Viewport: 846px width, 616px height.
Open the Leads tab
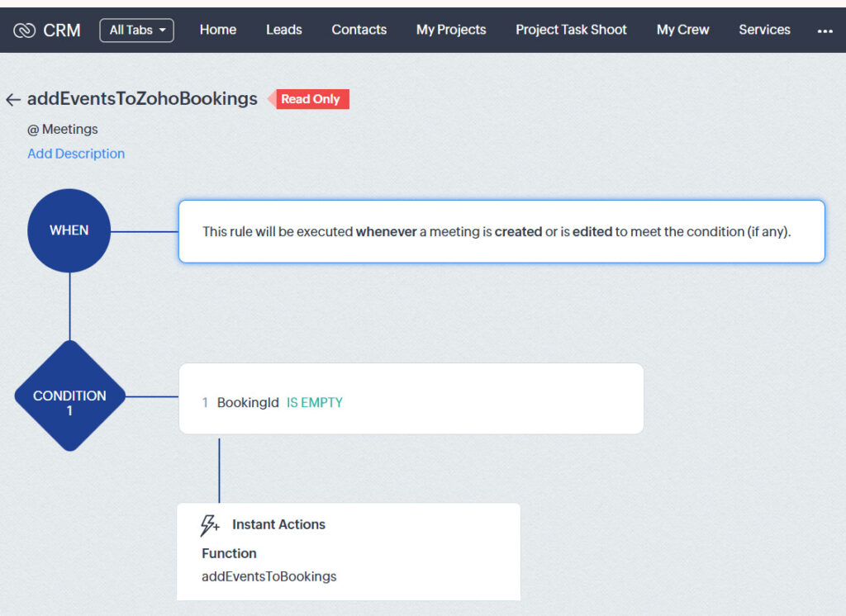pos(283,30)
